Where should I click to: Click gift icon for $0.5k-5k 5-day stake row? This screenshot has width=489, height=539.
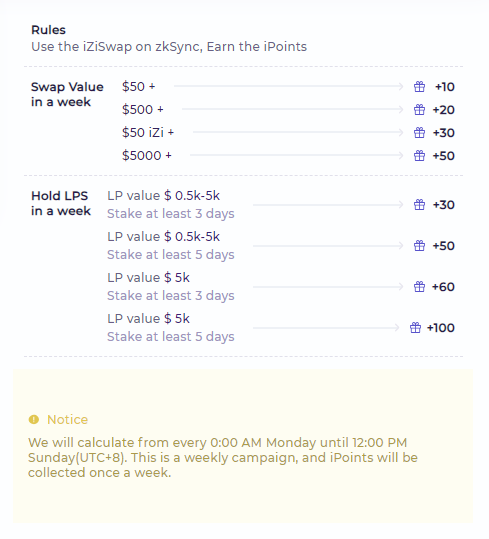point(419,246)
